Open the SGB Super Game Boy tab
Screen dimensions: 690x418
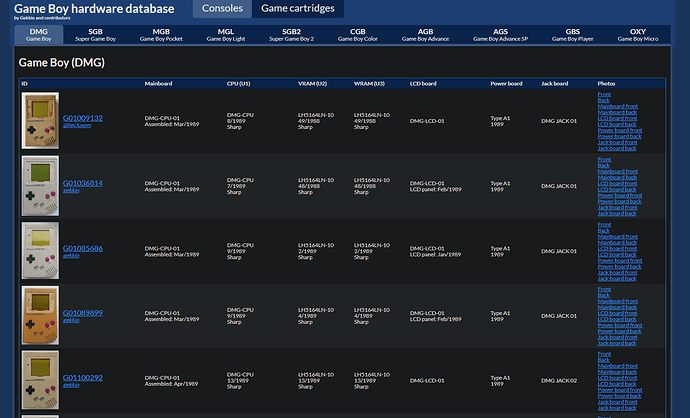point(95,35)
